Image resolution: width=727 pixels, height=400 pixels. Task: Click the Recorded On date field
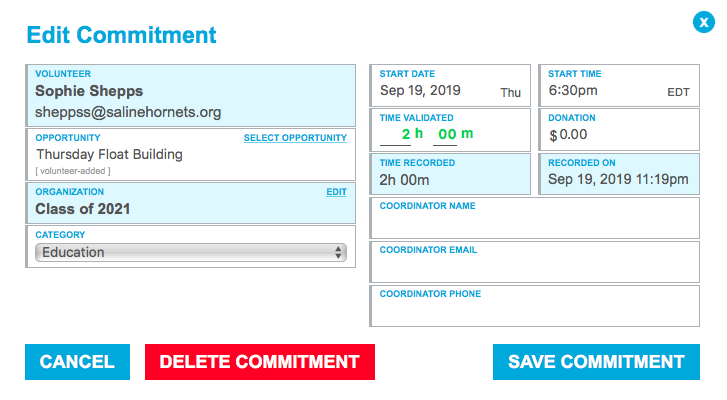(x=618, y=180)
